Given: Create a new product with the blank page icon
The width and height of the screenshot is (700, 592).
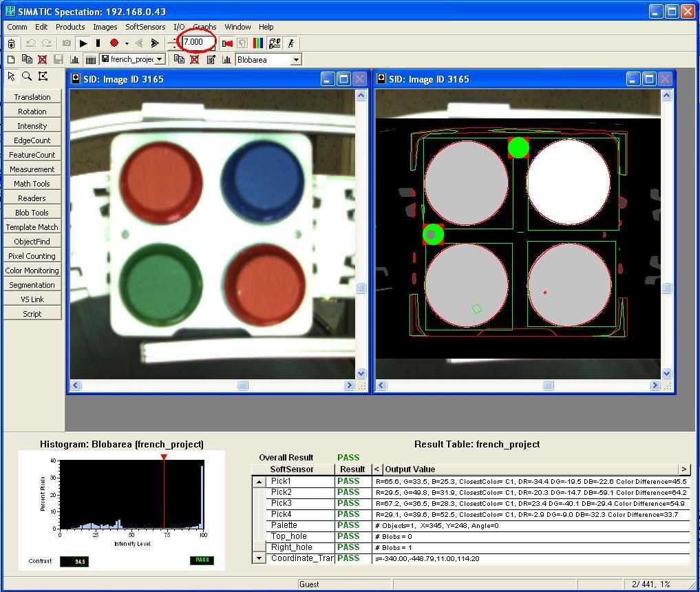Looking at the screenshot, I should (11, 59).
